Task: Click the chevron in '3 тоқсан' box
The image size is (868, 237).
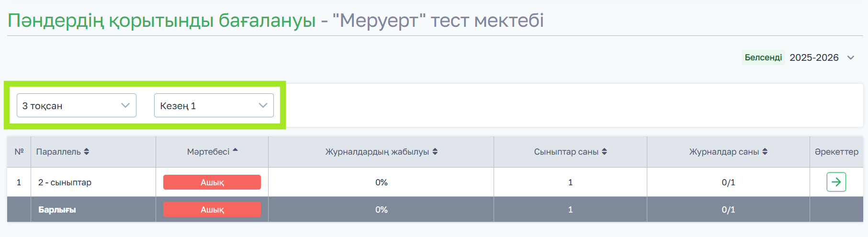Action: click(125, 105)
